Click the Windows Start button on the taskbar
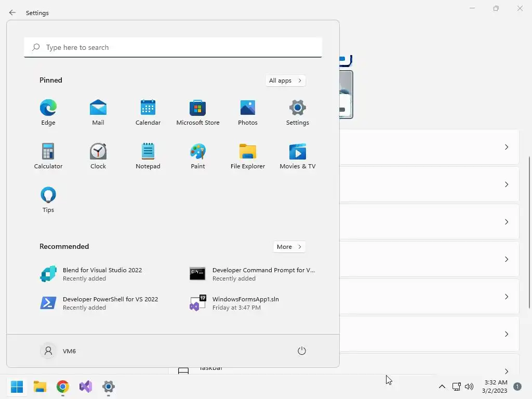Screen dimensions: 532x399 point(17,387)
